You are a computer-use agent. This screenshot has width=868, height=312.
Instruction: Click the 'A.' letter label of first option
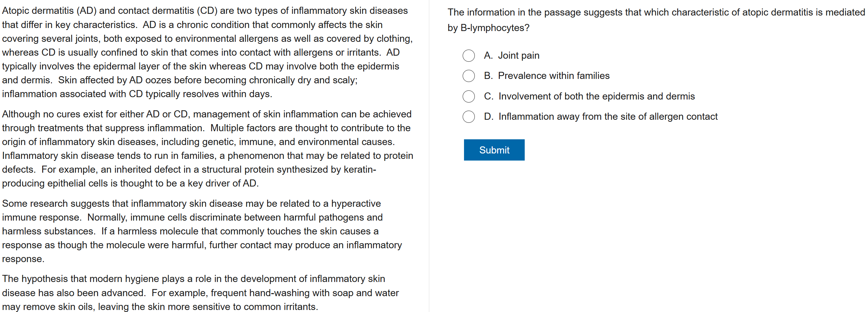(x=488, y=56)
